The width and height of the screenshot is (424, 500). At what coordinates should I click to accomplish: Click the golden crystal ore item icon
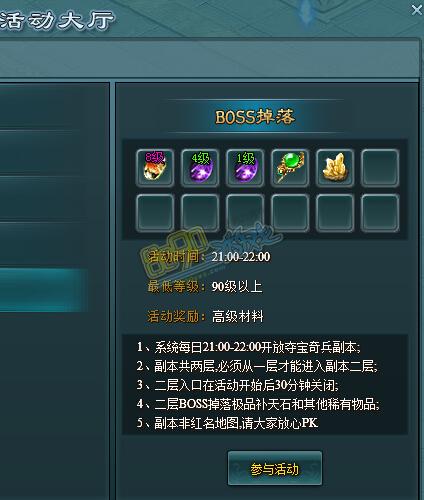pos(335,168)
